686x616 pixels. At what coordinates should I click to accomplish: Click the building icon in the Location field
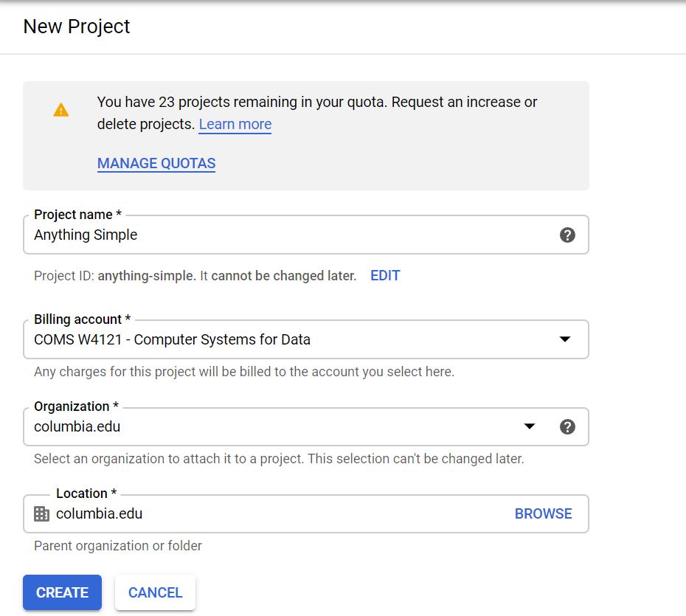click(42, 514)
